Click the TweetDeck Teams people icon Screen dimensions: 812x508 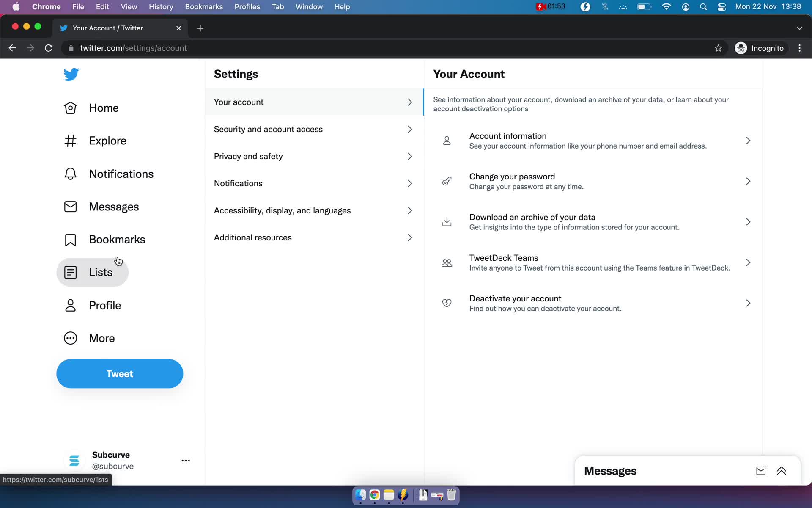447,262
